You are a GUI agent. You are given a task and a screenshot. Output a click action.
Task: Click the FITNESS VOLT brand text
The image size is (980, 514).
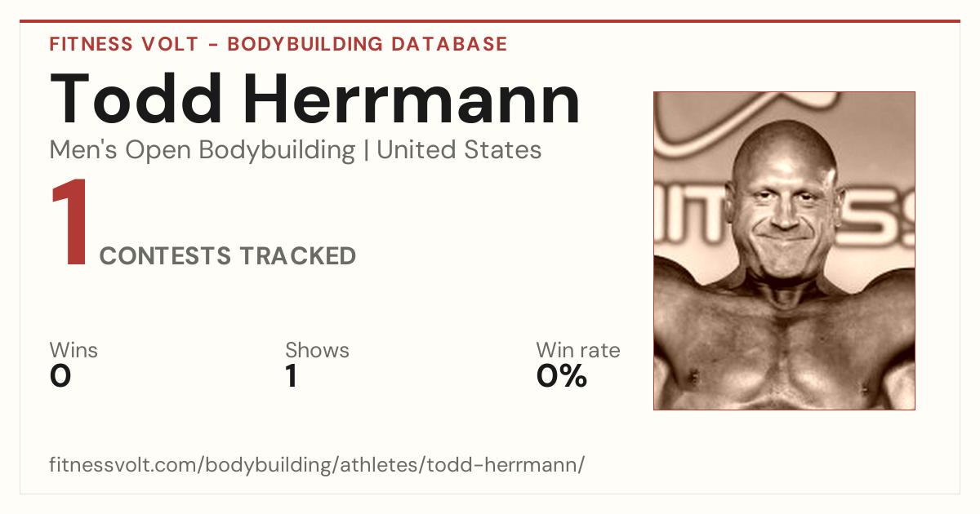(x=123, y=44)
